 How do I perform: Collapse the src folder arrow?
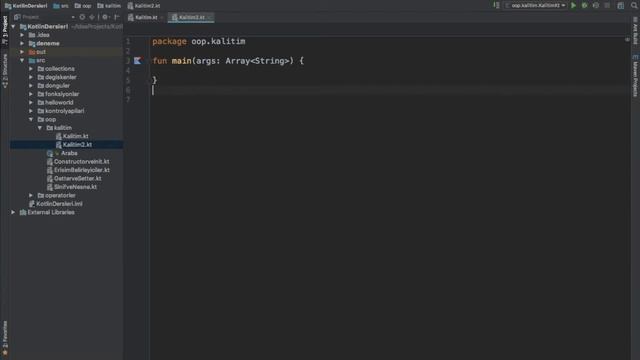pyautogui.click(x=22, y=60)
